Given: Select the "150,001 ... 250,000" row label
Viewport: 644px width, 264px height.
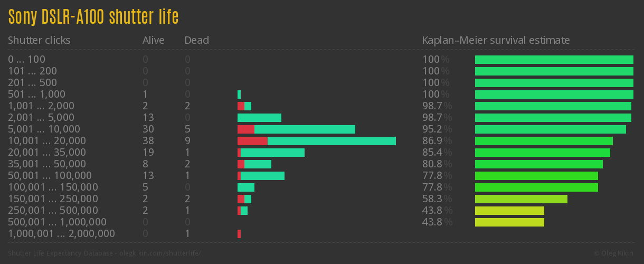Looking at the screenshot, I should coord(53,199).
